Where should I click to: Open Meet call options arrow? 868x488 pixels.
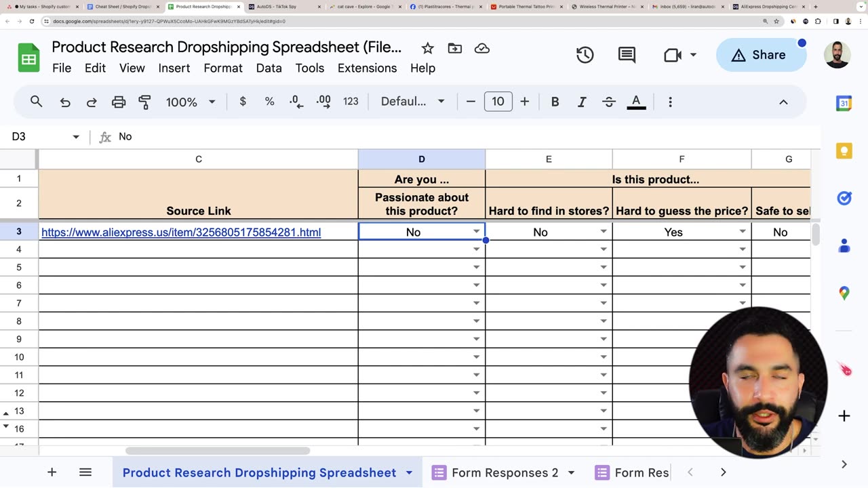coord(693,55)
